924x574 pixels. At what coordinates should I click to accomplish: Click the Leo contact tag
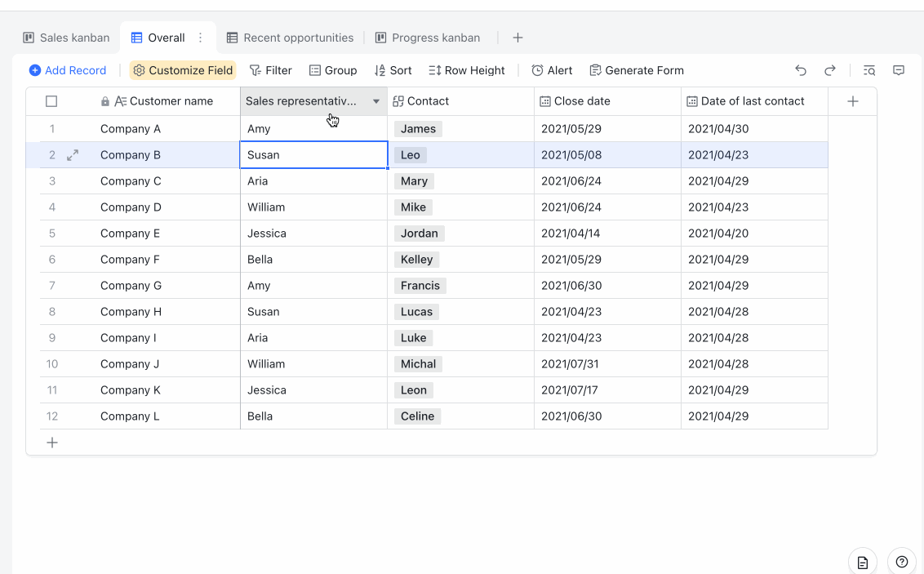coord(411,155)
